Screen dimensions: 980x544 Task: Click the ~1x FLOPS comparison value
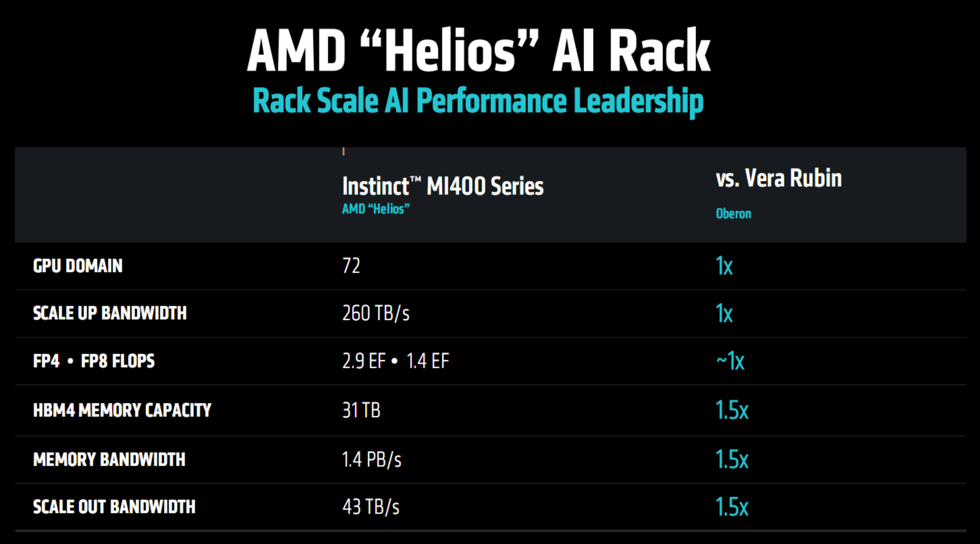[x=730, y=361]
